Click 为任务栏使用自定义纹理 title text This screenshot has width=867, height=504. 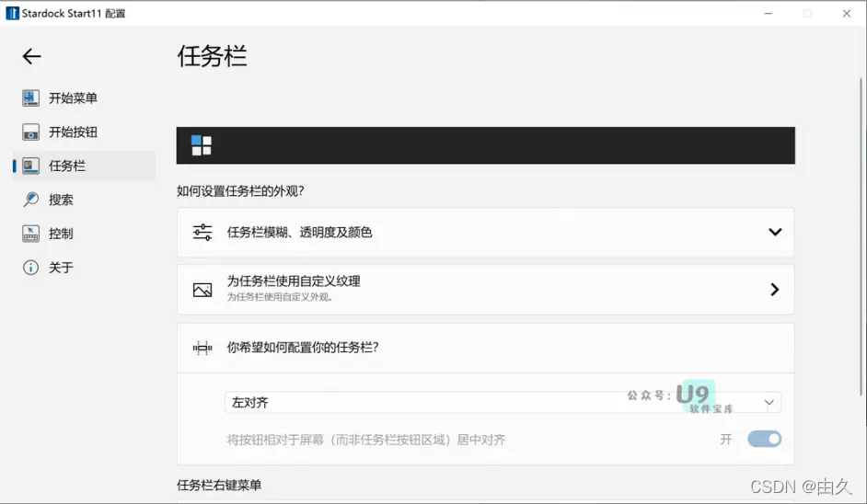pyautogui.click(x=294, y=281)
